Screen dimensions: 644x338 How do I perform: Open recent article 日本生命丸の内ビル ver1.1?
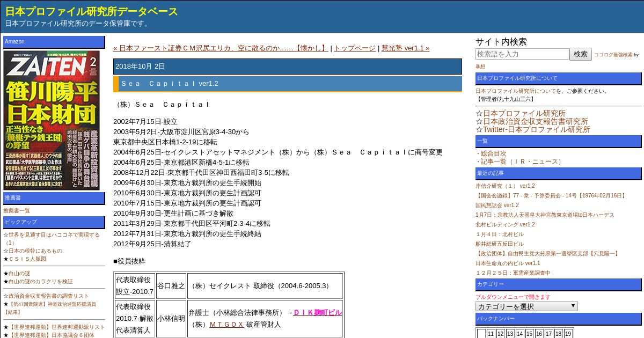pyautogui.click(x=508, y=263)
